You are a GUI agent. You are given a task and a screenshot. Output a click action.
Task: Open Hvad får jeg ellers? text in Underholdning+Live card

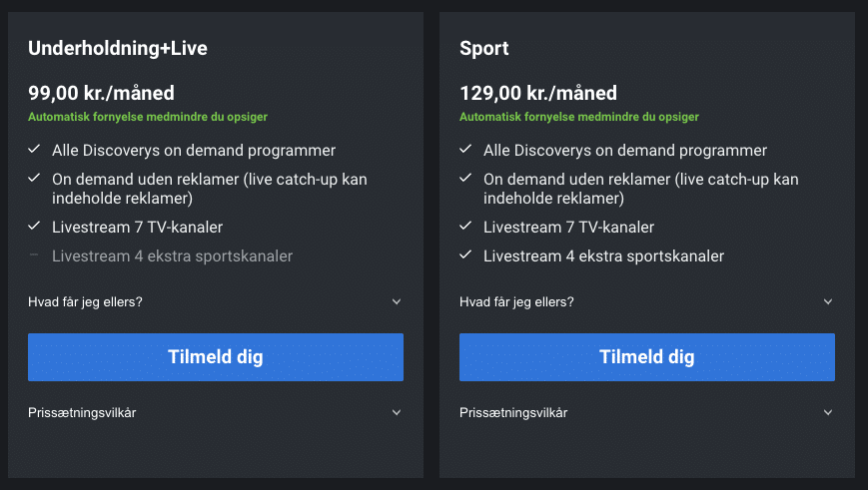click(85, 302)
